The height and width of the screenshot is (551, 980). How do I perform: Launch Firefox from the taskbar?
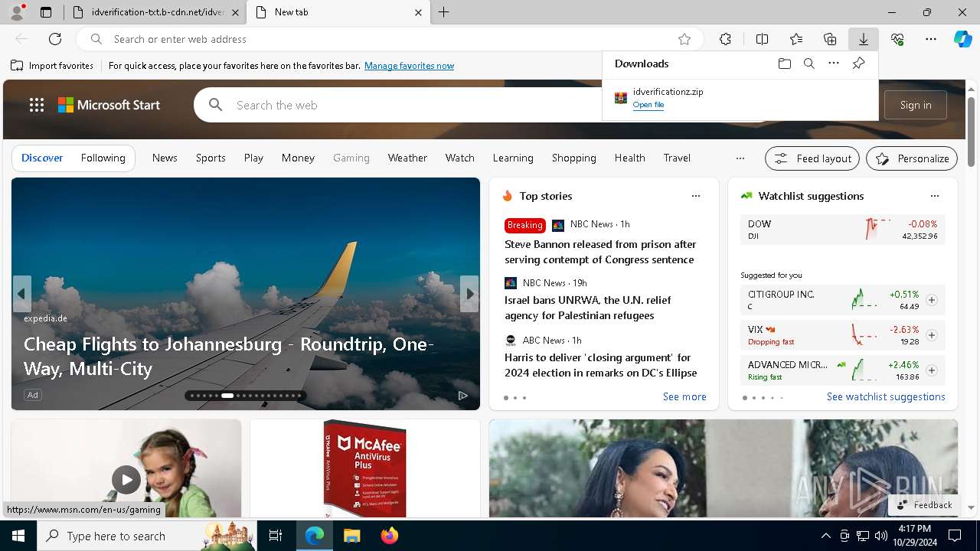389,536
